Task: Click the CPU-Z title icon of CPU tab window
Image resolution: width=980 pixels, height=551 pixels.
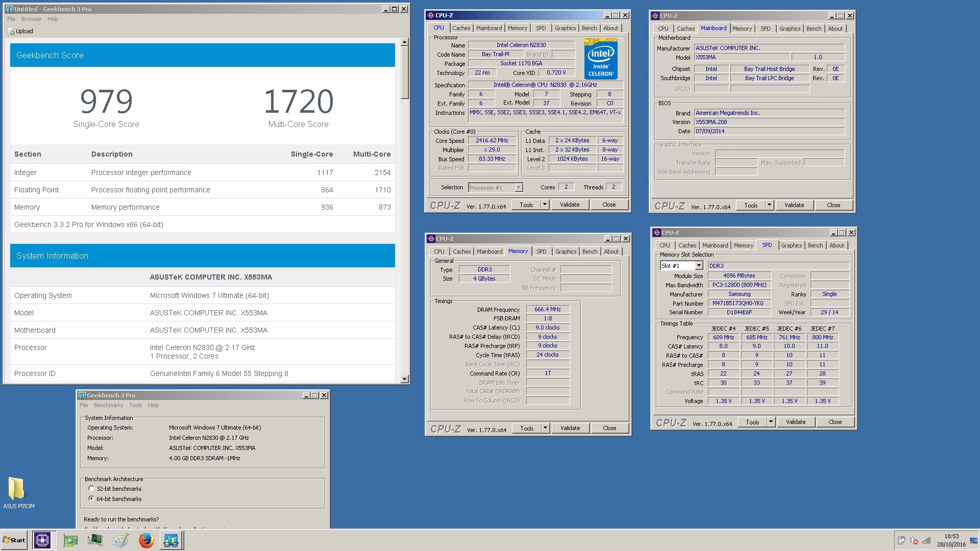Action: click(x=431, y=15)
